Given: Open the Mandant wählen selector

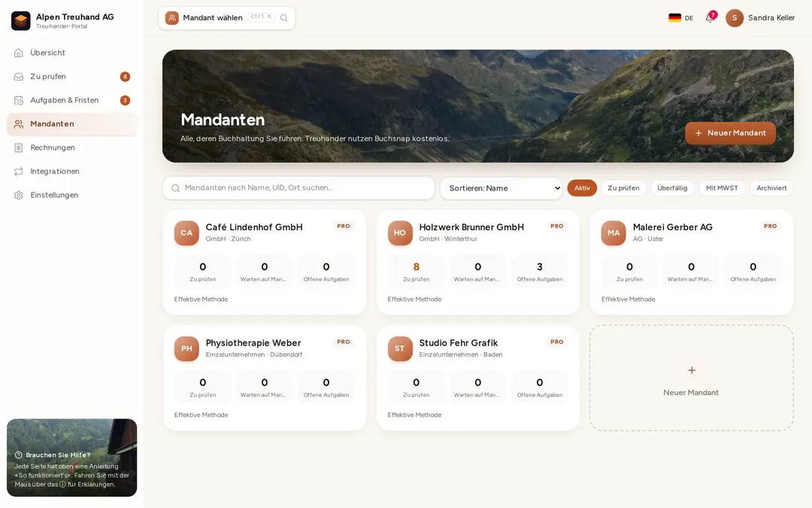Looking at the screenshot, I should tap(227, 18).
